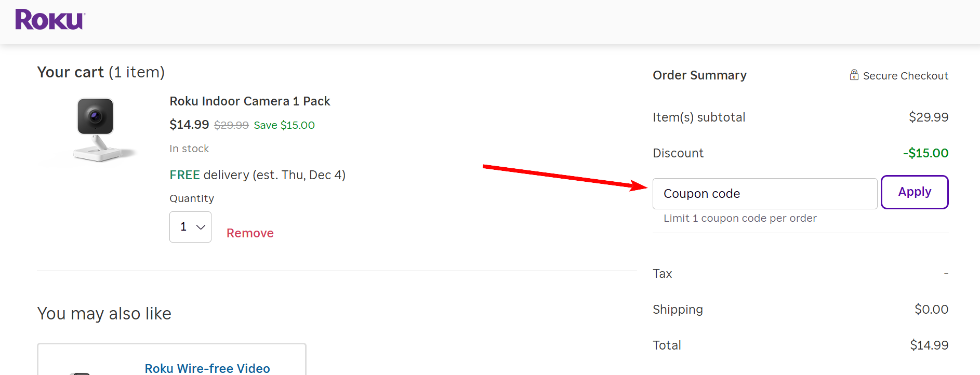Open the Roku Wire-free Video product link
The height and width of the screenshot is (375, 980).
[207, 368]
